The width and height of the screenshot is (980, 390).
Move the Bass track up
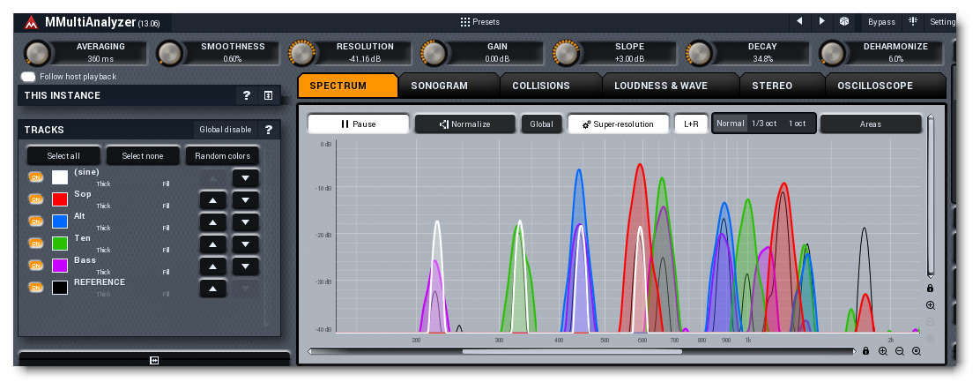pos(213,266)
